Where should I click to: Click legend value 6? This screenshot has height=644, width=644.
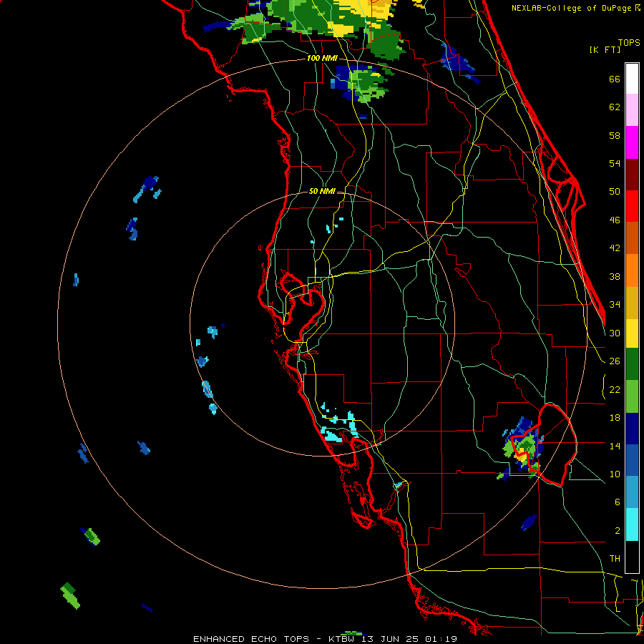tap(617, 502)
